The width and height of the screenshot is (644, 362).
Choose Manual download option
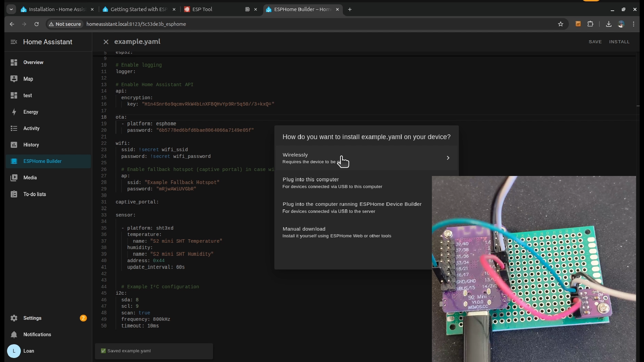coord(353,232)
